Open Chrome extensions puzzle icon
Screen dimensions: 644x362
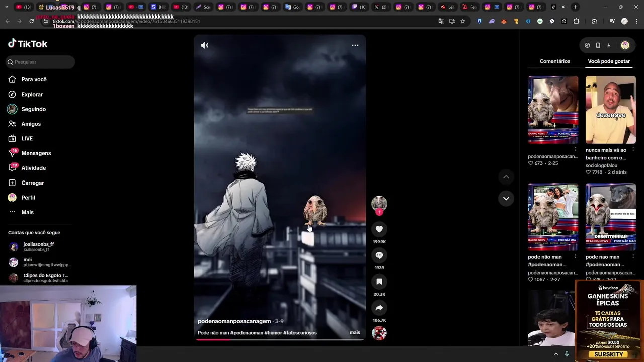(x=577, y=21)
